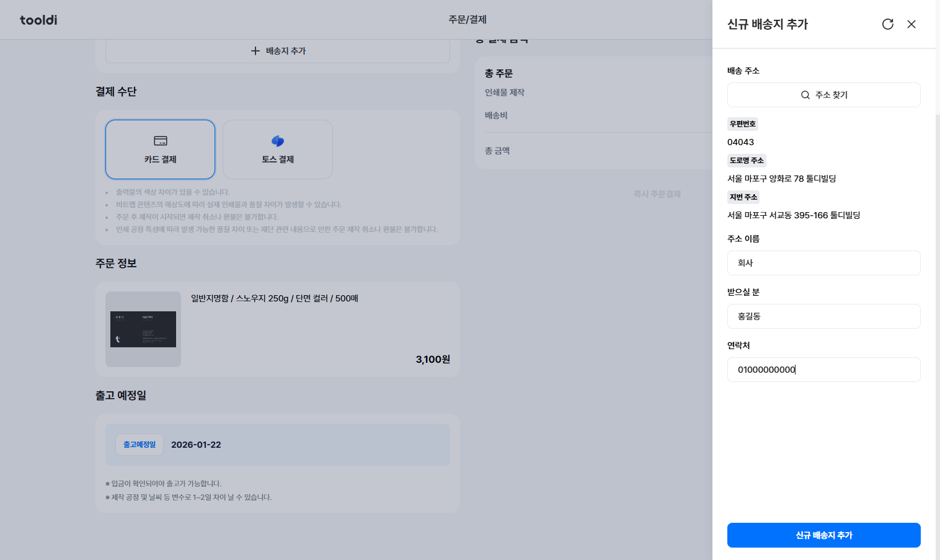Click the Toss logo icon
The width and height of the screenshot is (940, 560).
277,141
